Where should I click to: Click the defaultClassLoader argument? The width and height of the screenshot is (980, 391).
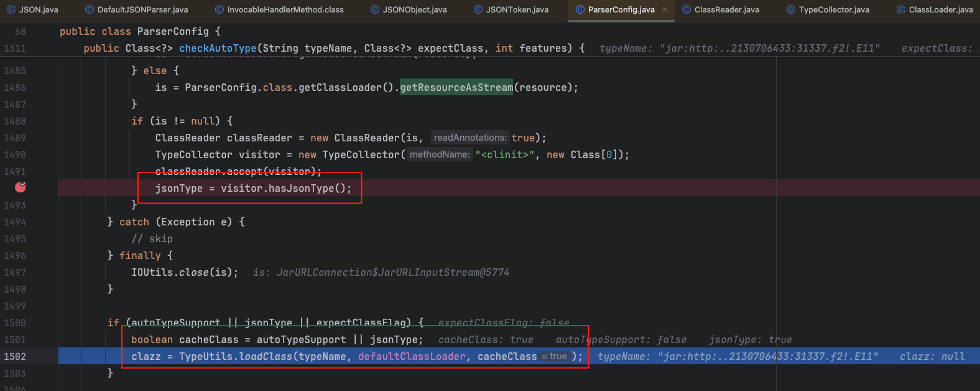click(412, 356)
